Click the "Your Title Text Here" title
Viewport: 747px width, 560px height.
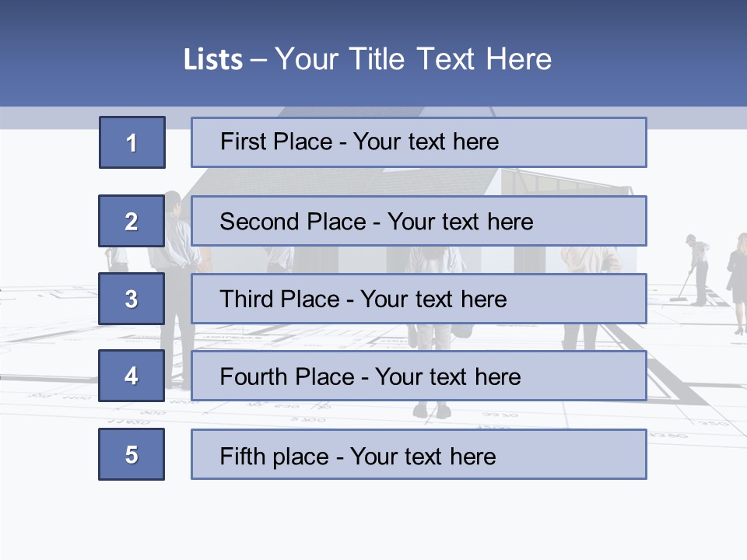tap(413, 59)
